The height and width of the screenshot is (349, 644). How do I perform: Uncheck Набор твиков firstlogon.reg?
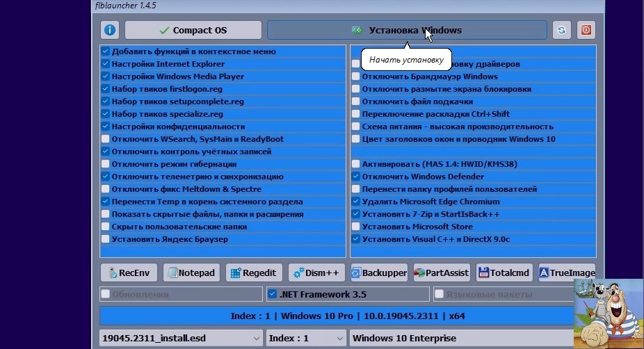point(106,89)
